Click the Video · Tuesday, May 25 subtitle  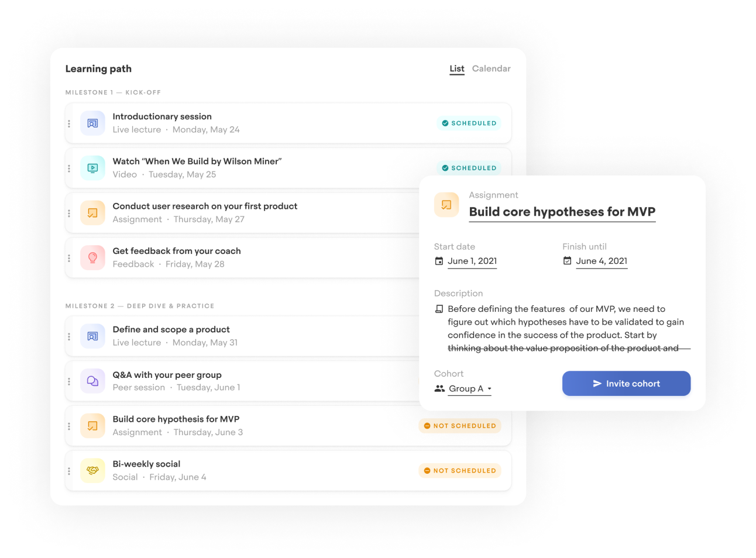[164, 174]
